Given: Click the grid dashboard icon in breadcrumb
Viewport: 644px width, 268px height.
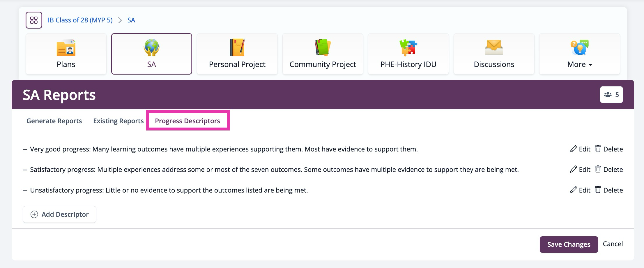Looking at the screenshot, I should coord(34,20).
